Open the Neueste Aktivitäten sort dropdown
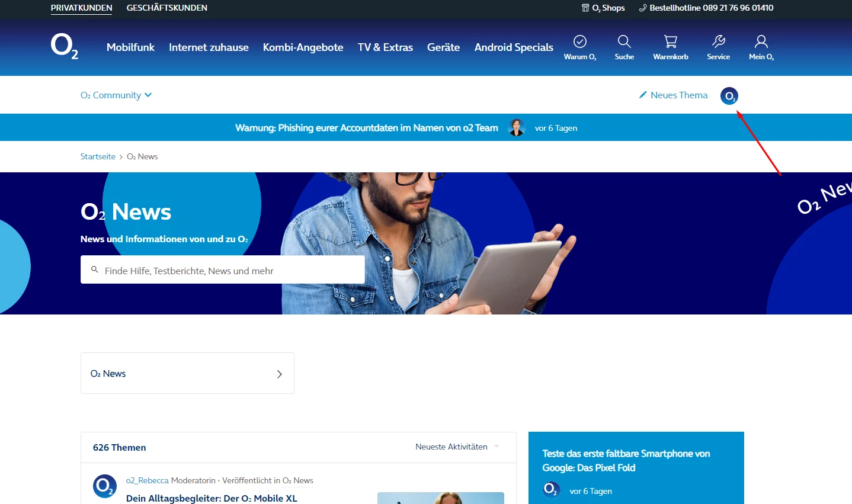This screenshot has width=852, height=504. pos(457,447)
